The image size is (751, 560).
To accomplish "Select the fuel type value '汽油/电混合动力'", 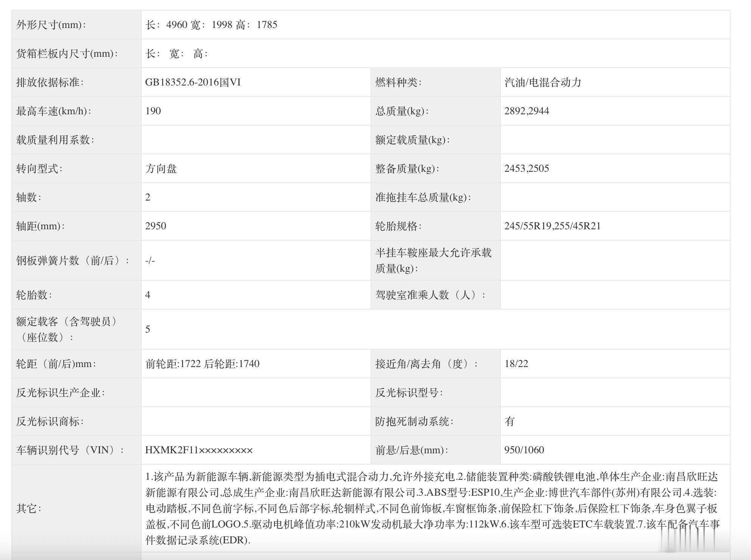I will (543, 82).
